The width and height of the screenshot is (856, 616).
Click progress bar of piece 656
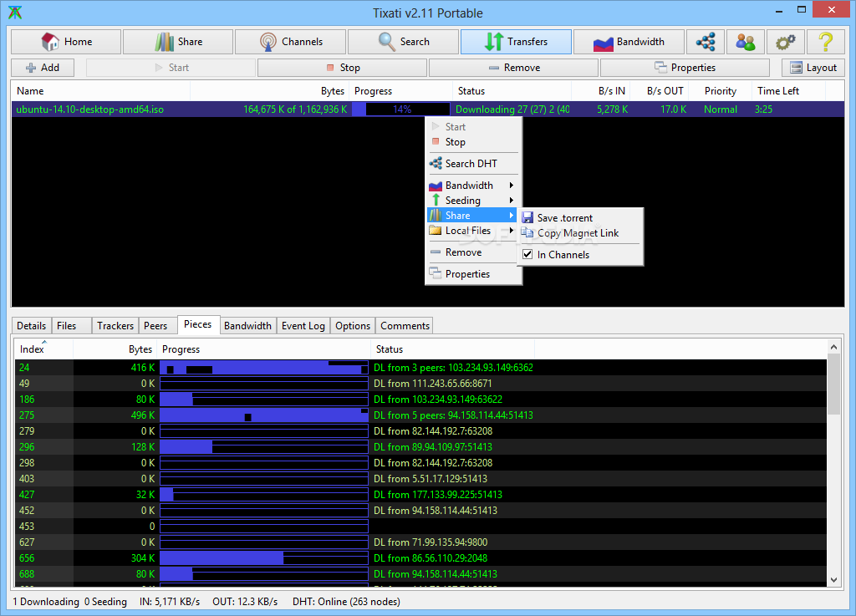(x=264, y=558)
